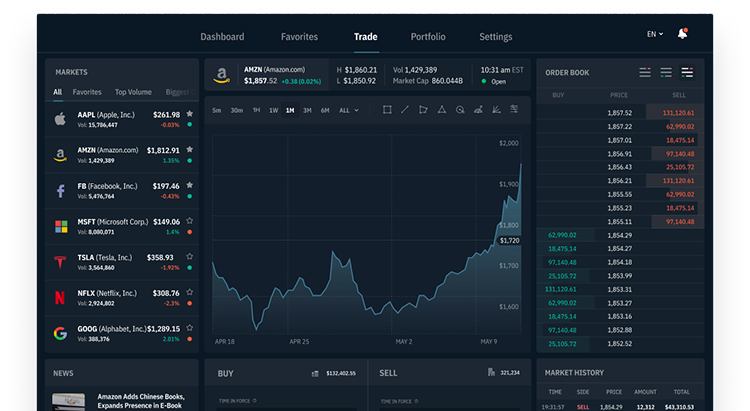Switch the chart to the 3M range
The image size is (750, 411).
tap(307, 111)
